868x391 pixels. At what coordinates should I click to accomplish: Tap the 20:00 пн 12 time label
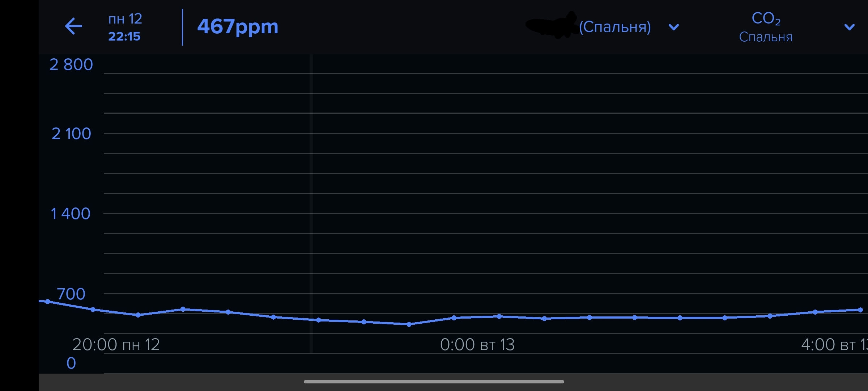[116, 345]
